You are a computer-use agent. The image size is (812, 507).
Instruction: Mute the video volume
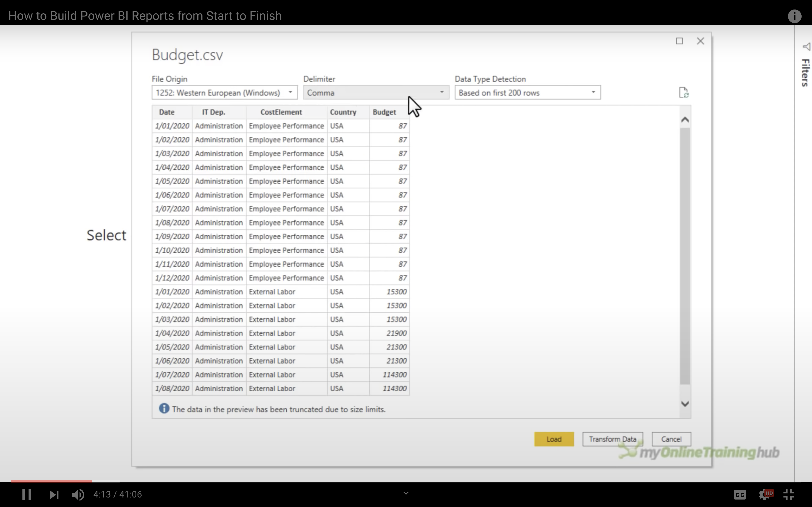tap(78, 495)
